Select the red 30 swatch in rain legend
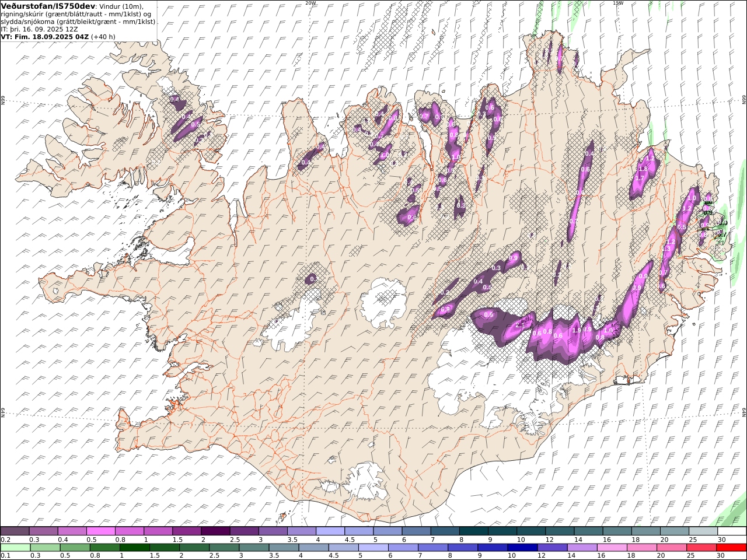747x560 pixels. (x=731, y=548)
